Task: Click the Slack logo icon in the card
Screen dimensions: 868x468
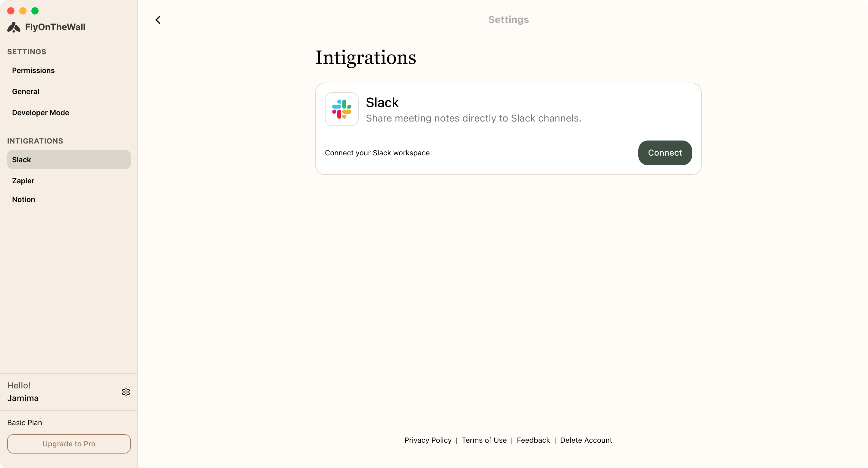Action: pos(341,109)
